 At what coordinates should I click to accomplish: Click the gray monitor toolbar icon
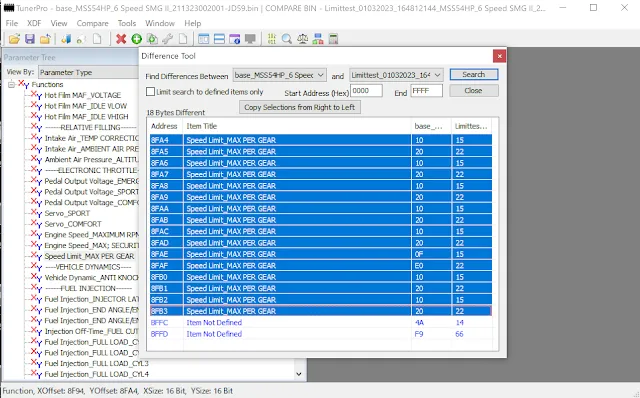coord(250,39)
